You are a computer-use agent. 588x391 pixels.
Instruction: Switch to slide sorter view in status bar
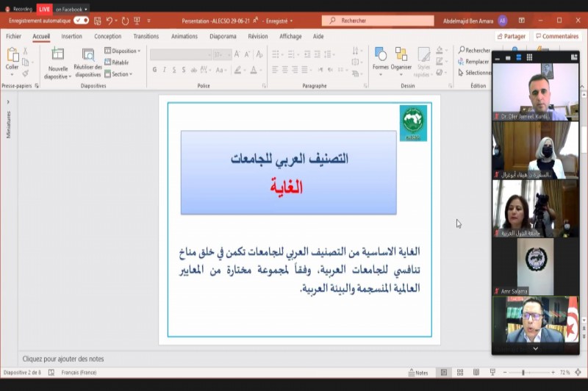(x=461, y=373)
